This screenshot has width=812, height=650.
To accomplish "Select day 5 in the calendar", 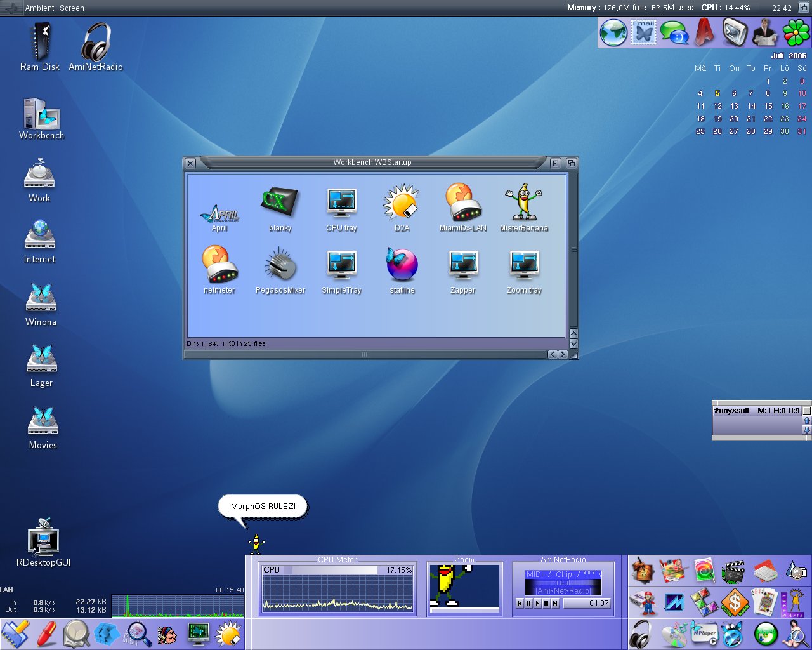I will 717,93.
